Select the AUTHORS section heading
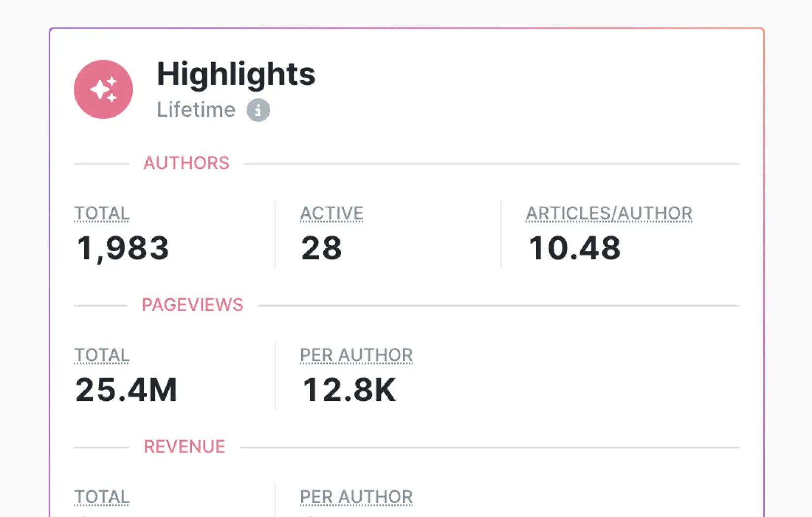Screen dimensions: 812x517 click(186, 163)
